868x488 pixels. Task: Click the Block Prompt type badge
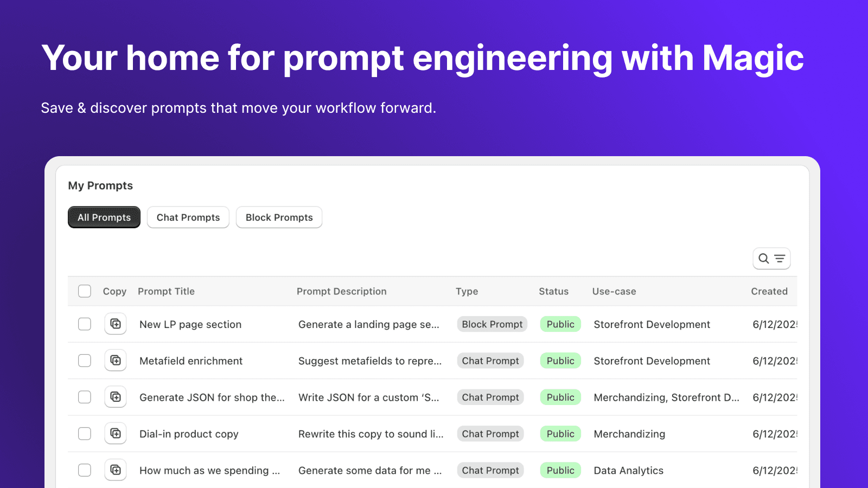point(492,324)
